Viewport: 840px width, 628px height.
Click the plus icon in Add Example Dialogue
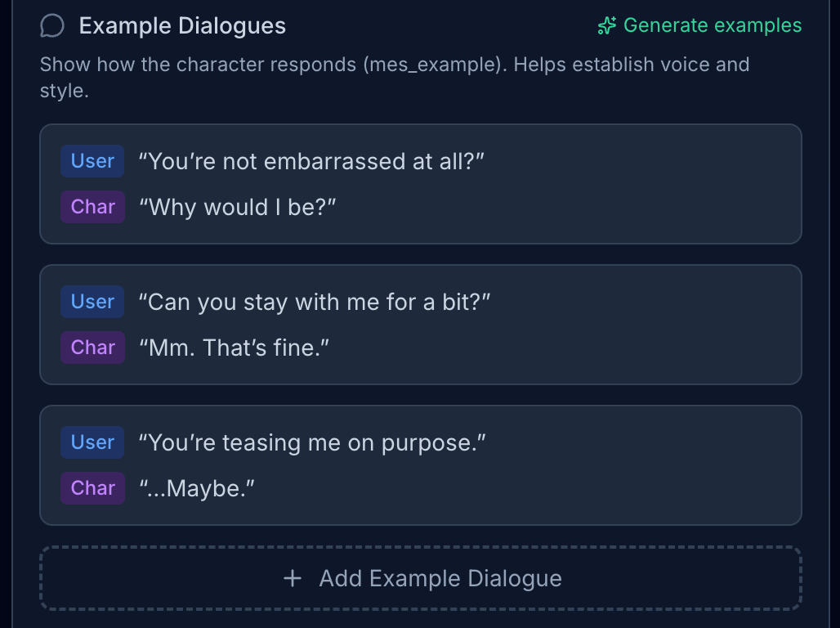(x=292, y=579)
